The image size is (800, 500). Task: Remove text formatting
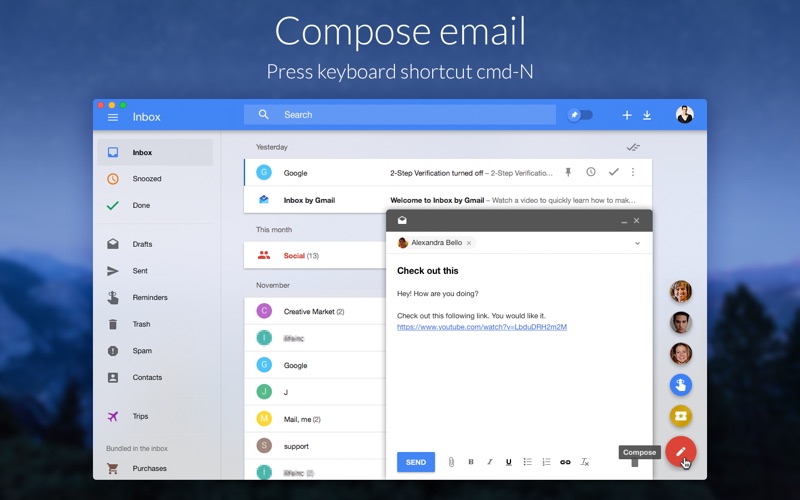(x=585, y=462)
